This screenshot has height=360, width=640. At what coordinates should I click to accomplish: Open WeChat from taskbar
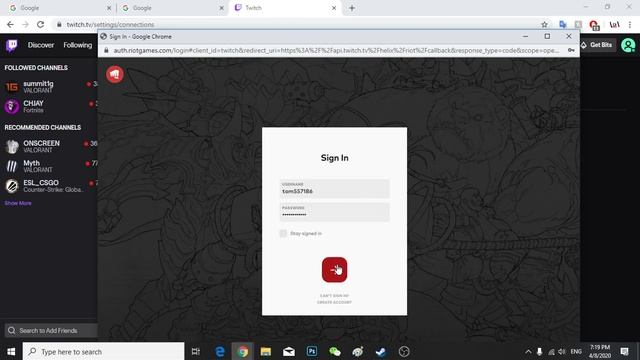tap(335, 351)
